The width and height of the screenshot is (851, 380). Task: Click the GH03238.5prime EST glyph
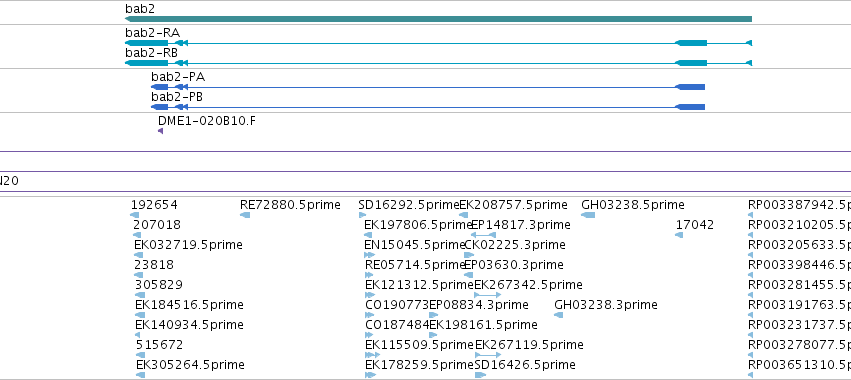pos(588,215)
